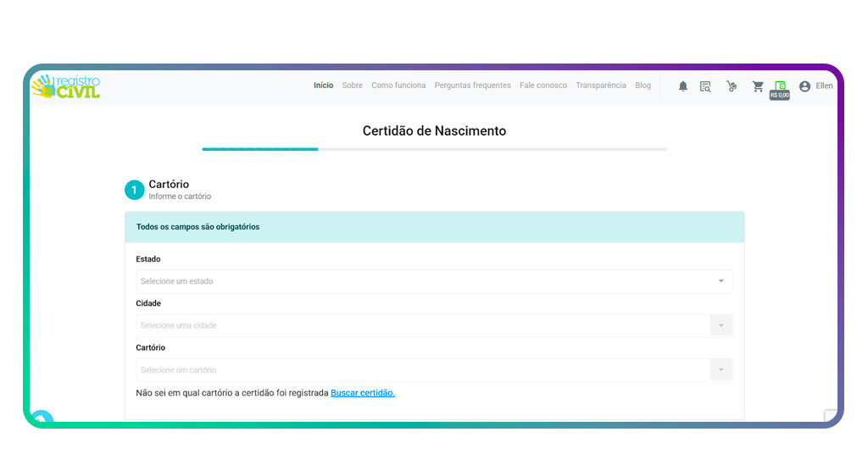This screenshot has width=868, height=454.
Task: Go to the Início menu item
Action: pos(323,86)
